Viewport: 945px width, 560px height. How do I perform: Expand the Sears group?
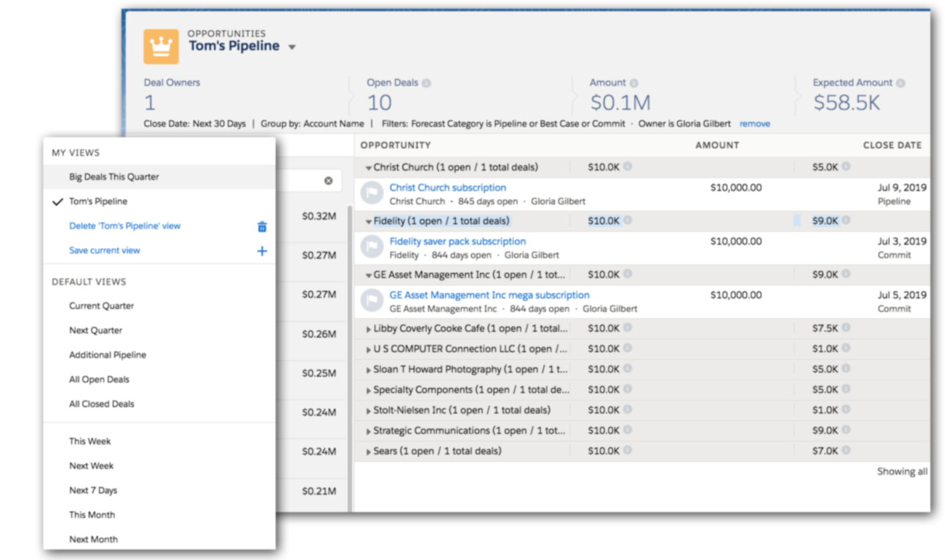[369, 452]
